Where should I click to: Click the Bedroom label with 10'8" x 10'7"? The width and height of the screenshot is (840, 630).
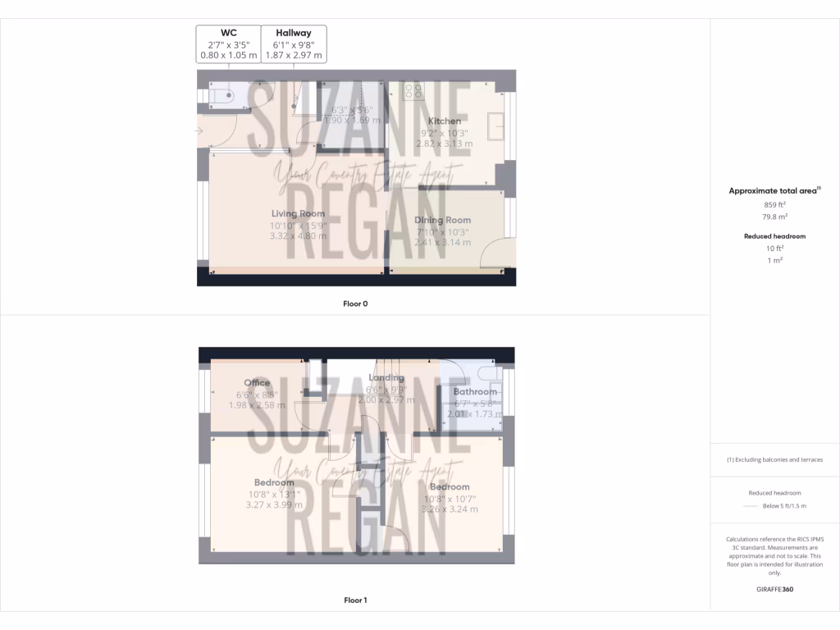(449, 487)
